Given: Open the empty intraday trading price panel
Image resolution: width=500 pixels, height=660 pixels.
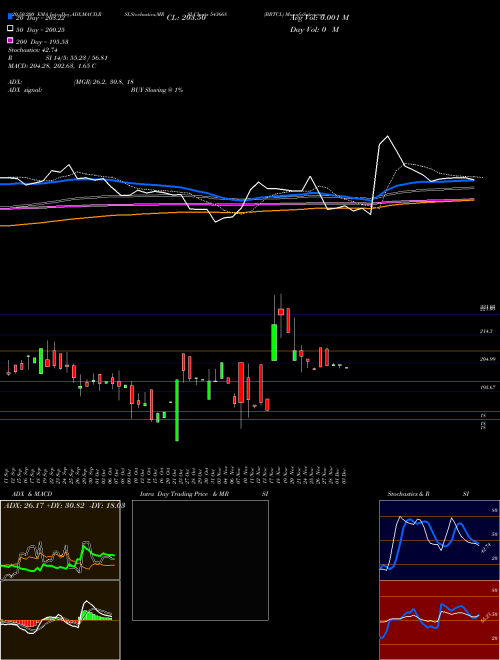Looking at the screenshot, I should [200, 560].
